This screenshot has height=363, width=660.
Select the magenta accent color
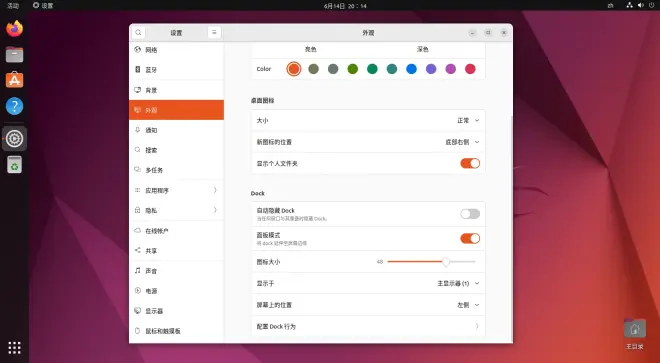tap(450, 69)
